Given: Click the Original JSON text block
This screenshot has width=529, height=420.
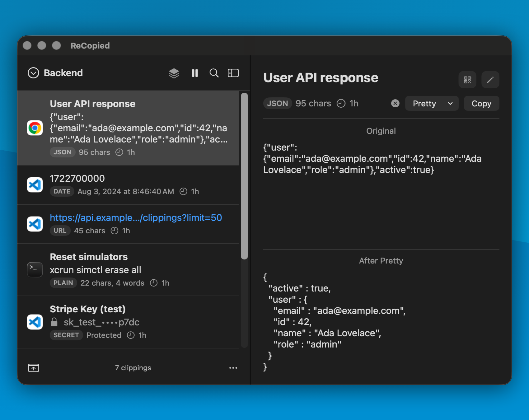Looking at the screenshot, I should click(372, 159).
